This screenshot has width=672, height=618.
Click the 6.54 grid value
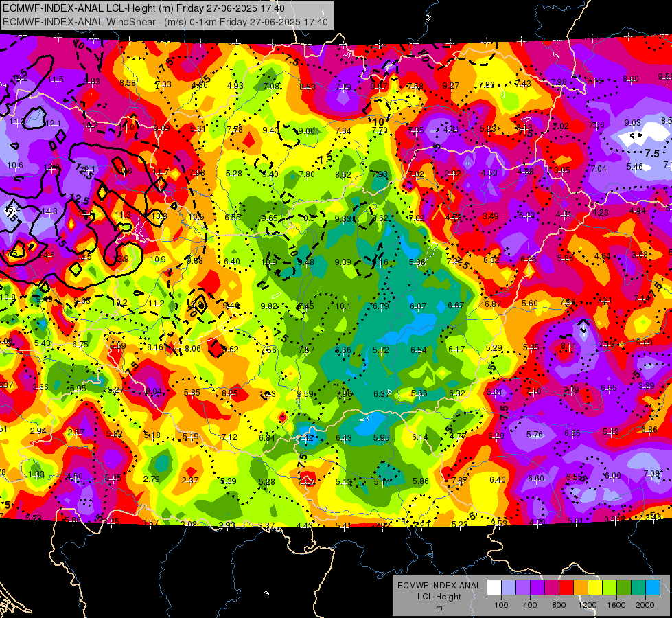click(419, 350)
